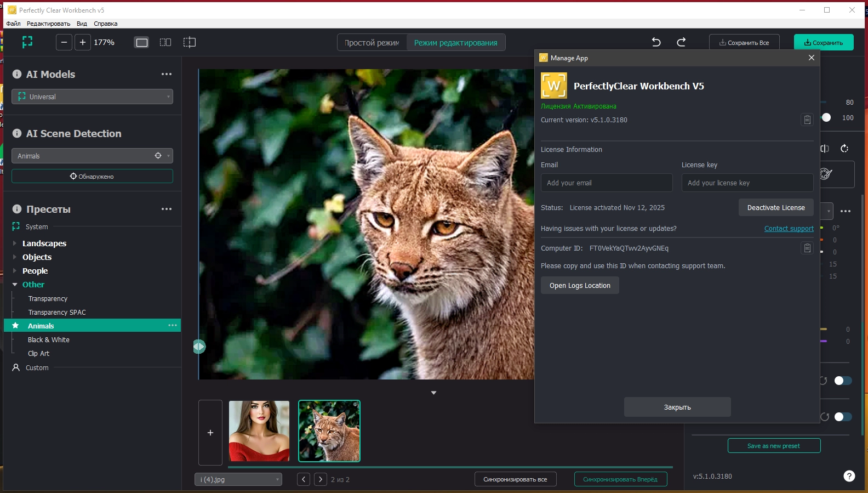Expand the Landscapes preset group
Viewport: 868px width, 493px height.
[x=15, y=243]
